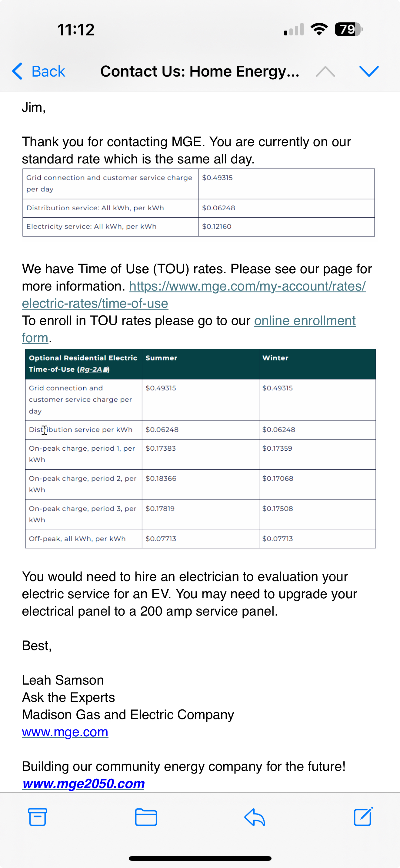400x868 pixels.
Task: Tap the email subject title 'Contact Us: Home Energy...'
Action: point(200,71)
